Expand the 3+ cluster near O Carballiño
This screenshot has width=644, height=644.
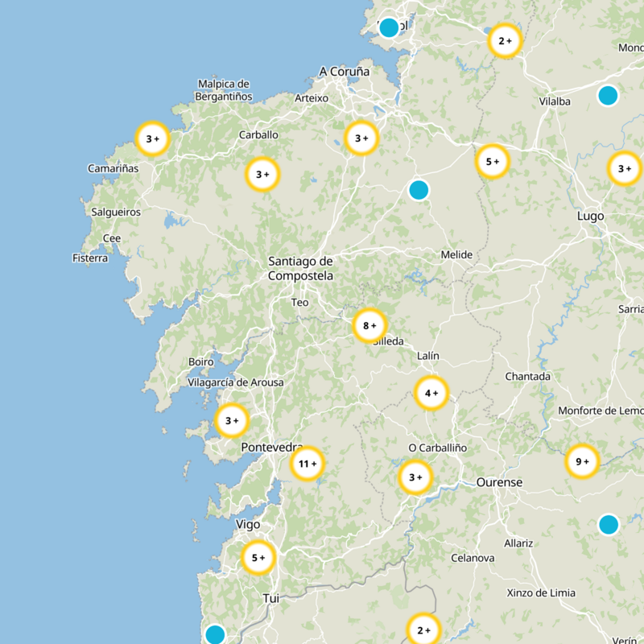coord(415,477)
